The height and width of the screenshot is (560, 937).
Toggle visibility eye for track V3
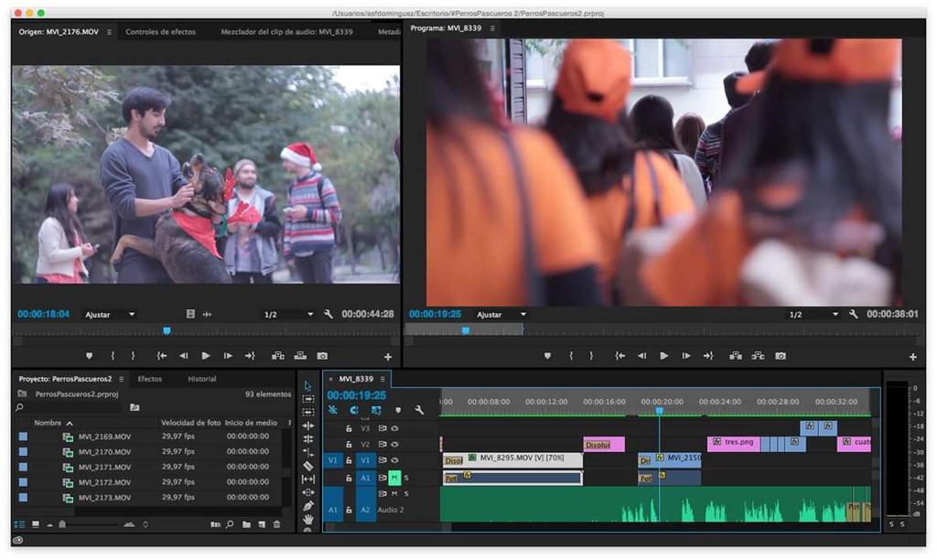pyautogui.click(x=394, y=428)
